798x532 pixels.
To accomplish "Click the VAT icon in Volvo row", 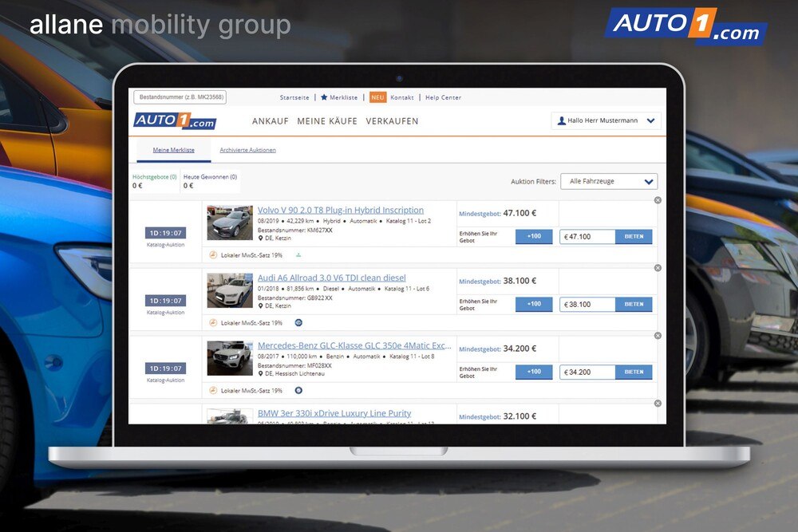I will pyautogui.click(x=213, y=254).
